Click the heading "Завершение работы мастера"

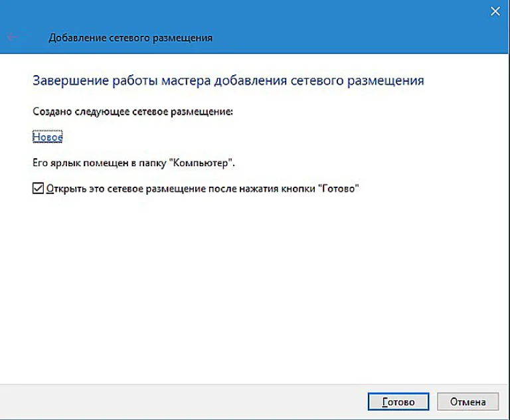[x=122, y=80]
